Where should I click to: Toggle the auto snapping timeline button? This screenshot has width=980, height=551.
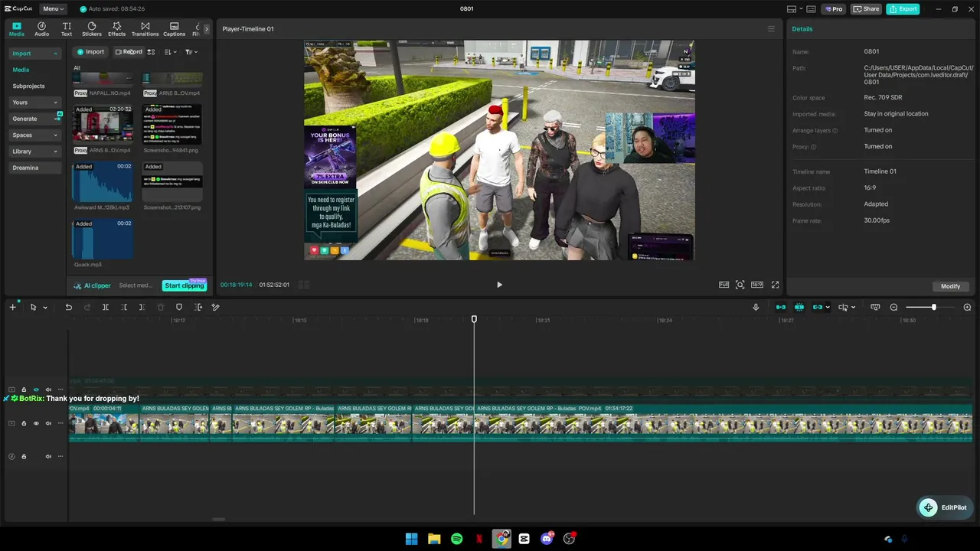799,307
